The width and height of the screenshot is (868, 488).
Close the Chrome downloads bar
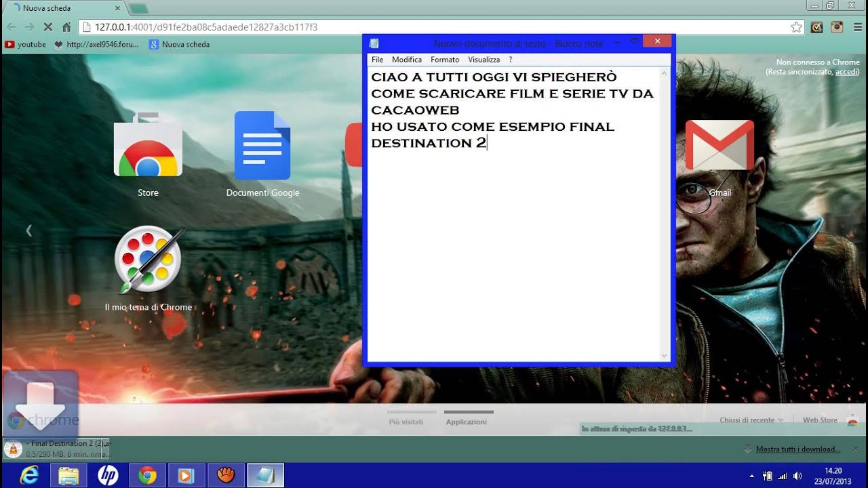[x=856, y=449]
